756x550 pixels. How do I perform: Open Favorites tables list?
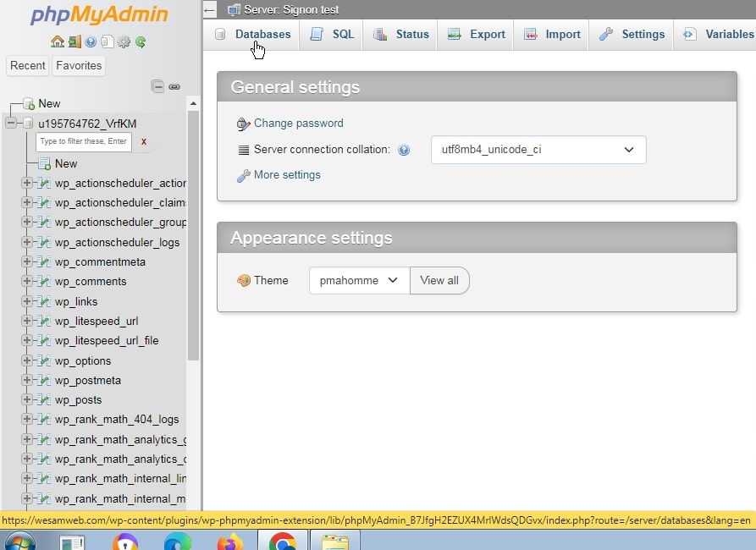pos(79,65)
